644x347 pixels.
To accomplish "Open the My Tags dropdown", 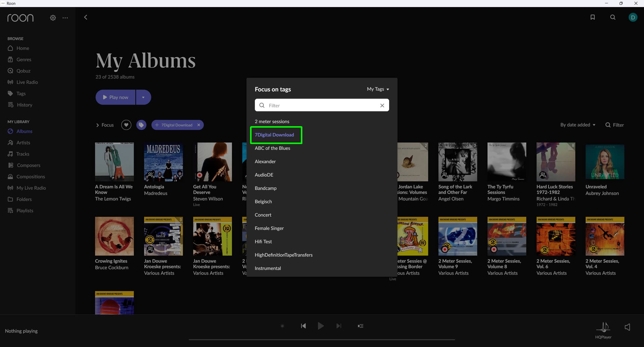I will 378,89.
